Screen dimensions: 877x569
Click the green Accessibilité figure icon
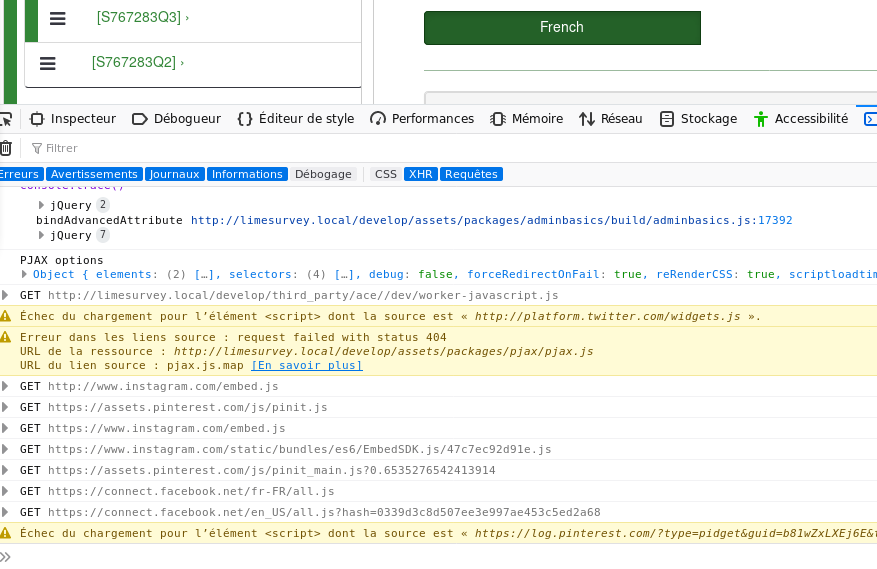point(761,119)
